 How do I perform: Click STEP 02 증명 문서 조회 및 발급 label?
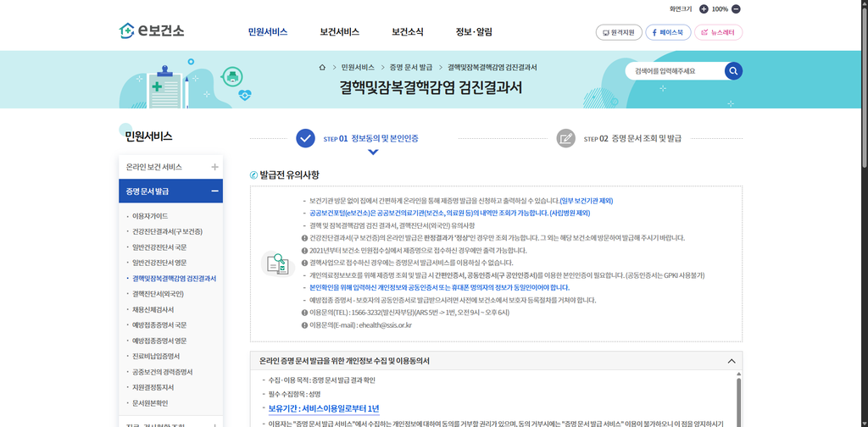click(632, 138)
